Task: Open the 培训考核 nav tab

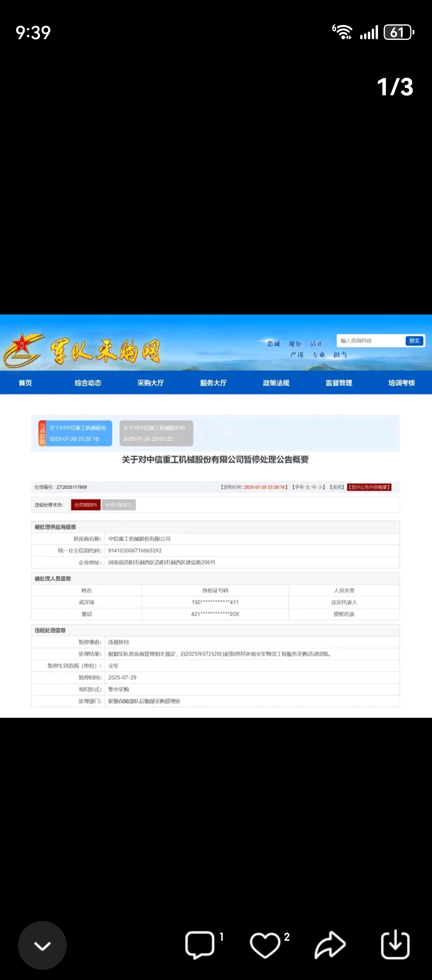Action: click(x=402, y=383)
